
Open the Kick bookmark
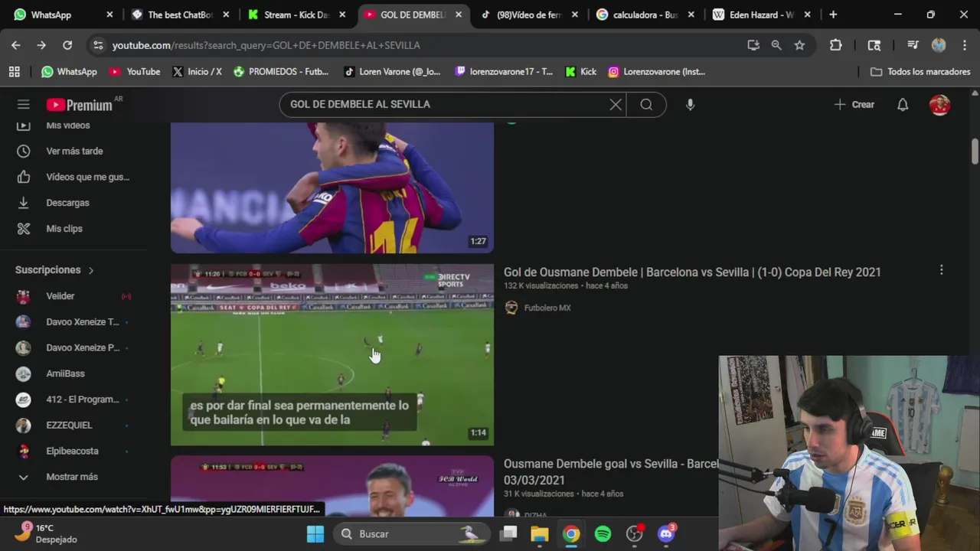pyautogui.click(x=580, y=72)
